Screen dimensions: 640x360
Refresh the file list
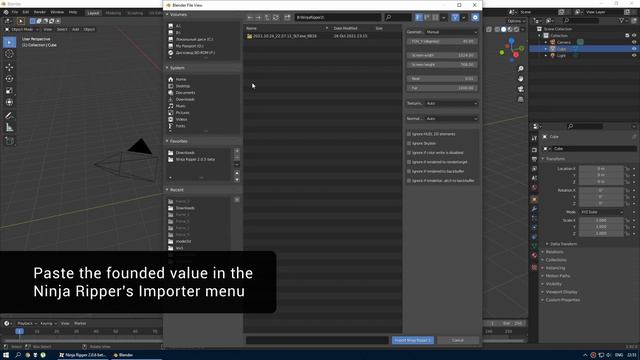pyautogui.click(x=276, y=18)
